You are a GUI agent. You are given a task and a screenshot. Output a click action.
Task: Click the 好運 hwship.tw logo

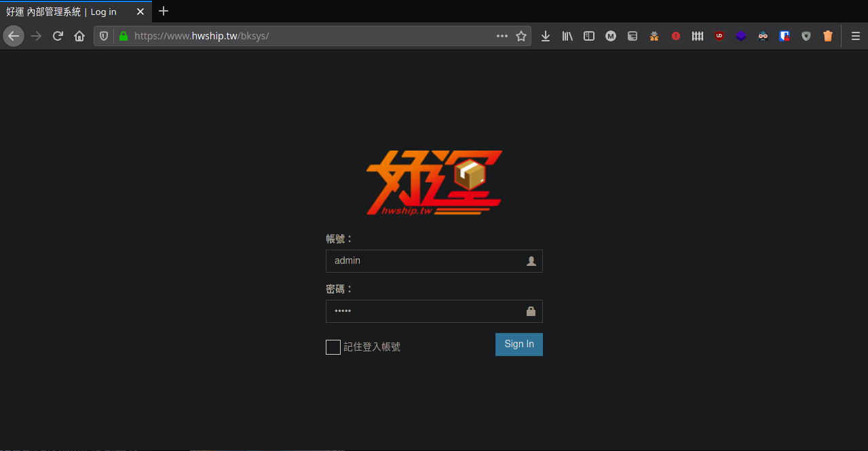pos(434,183)
